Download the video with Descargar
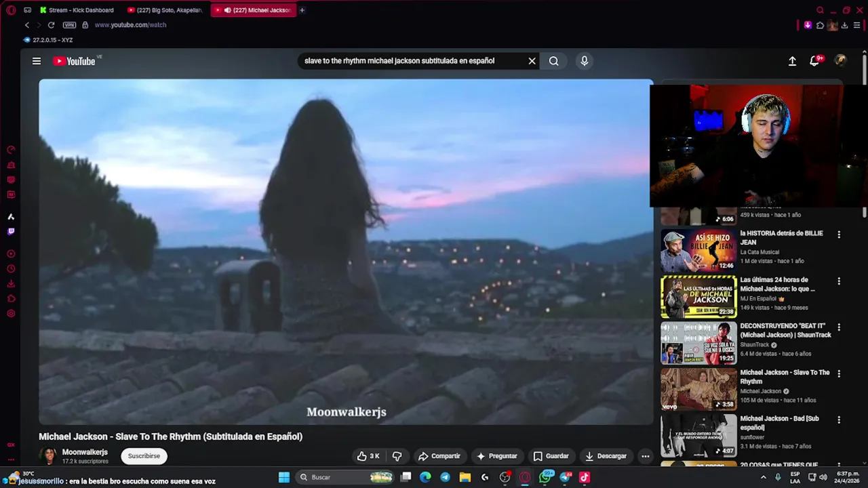Screen dimensions: 868x488 tap(606, 456)
